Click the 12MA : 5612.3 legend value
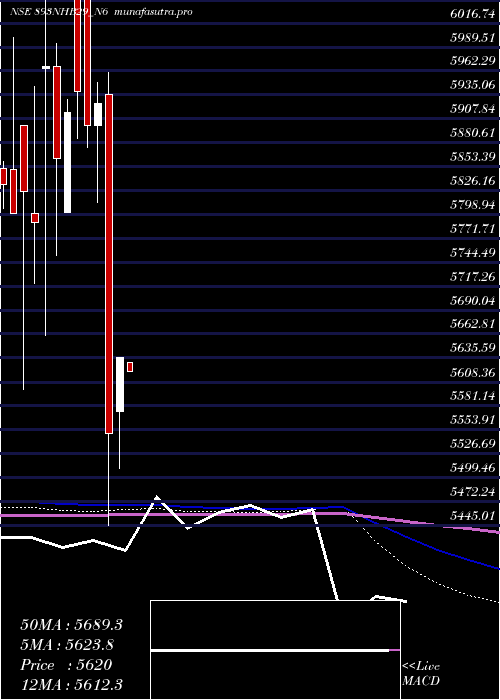500x700 pixels. [71, 685]
